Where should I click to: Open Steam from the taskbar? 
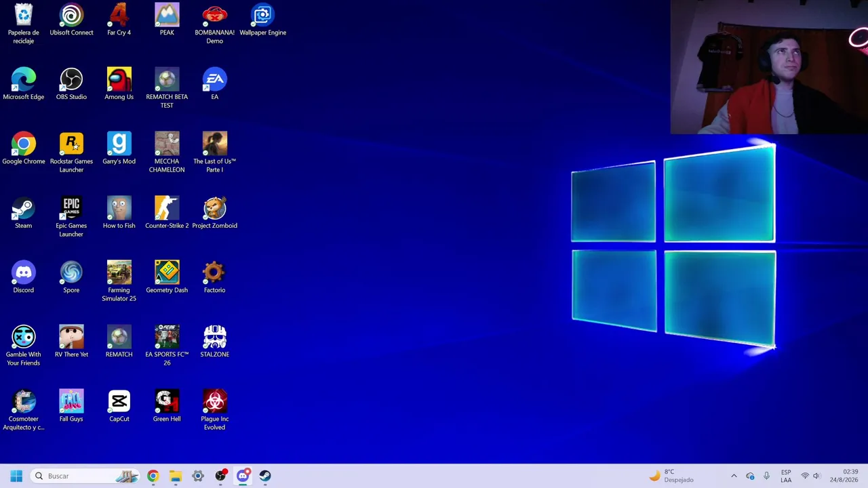tap(265, 476)
